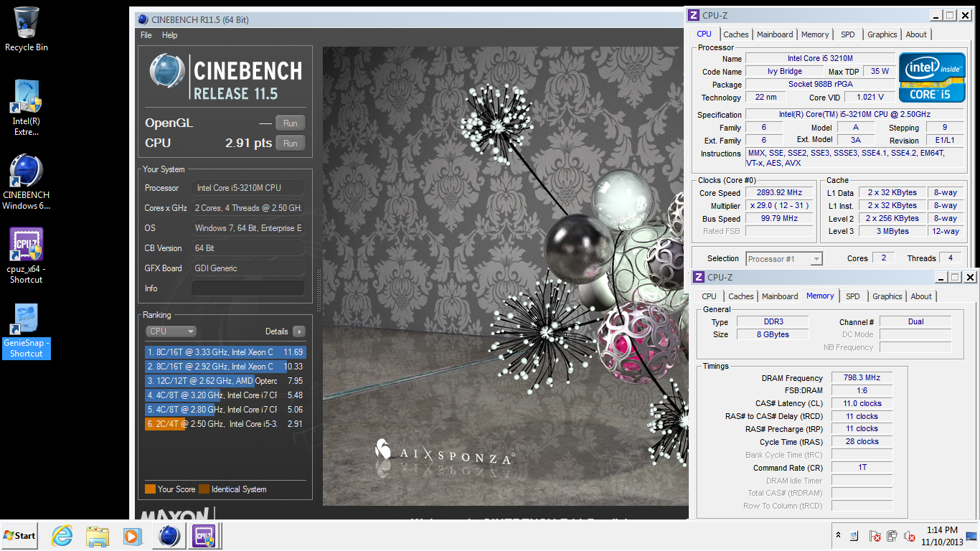Select ranking row 8C/16T @ 3.33 GHz

[x=225, y=352]
